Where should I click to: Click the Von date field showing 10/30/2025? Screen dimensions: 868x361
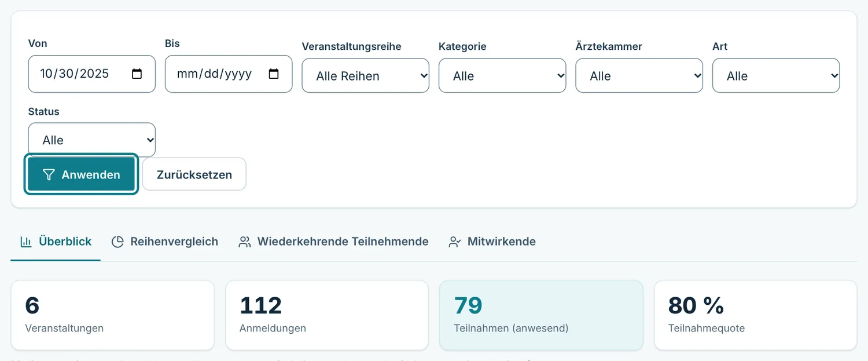(92, 74)
